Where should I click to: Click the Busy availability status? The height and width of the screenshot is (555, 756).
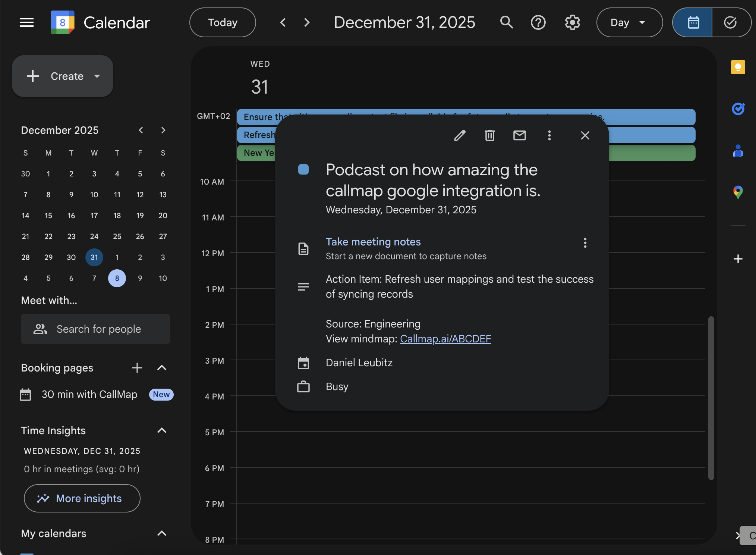(x=337, y=386)
